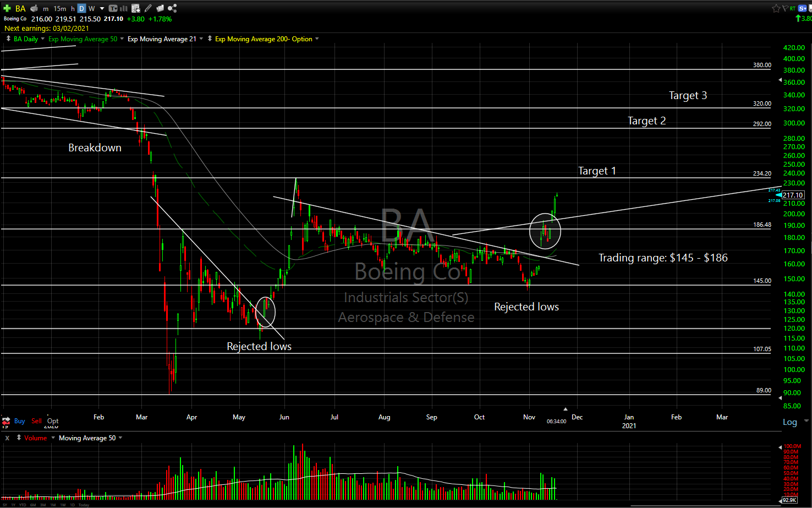This screenshot has height=508, width=812.
Task: Close the Volume pane with X
Action: [7, 438]
